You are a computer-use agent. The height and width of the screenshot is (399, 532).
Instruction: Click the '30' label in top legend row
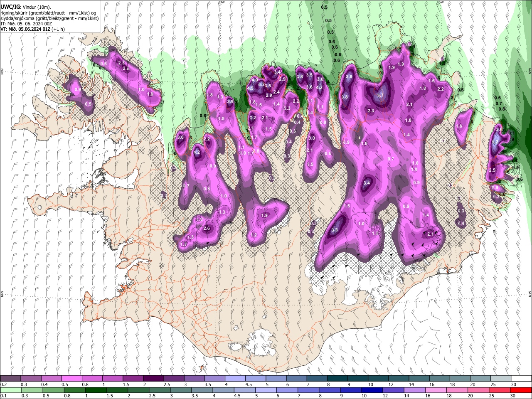coord(514,384)
